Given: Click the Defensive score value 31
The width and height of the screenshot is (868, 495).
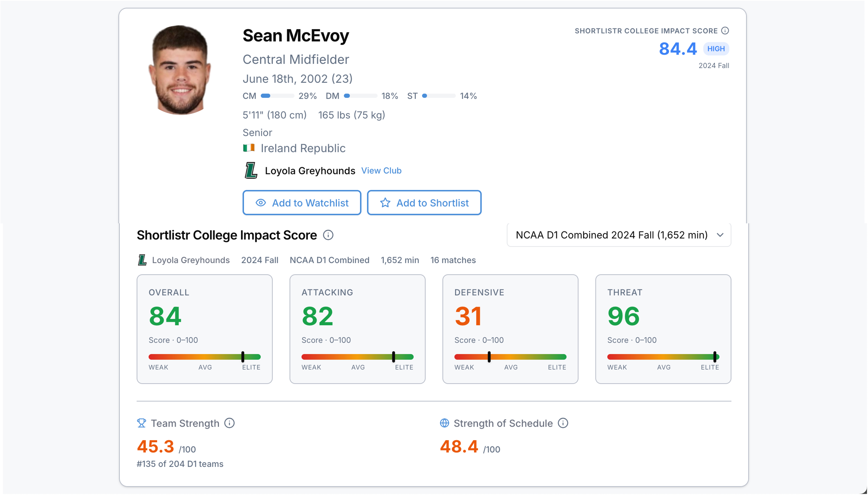Looking at the screenshot, I should [x=468, y=316].
